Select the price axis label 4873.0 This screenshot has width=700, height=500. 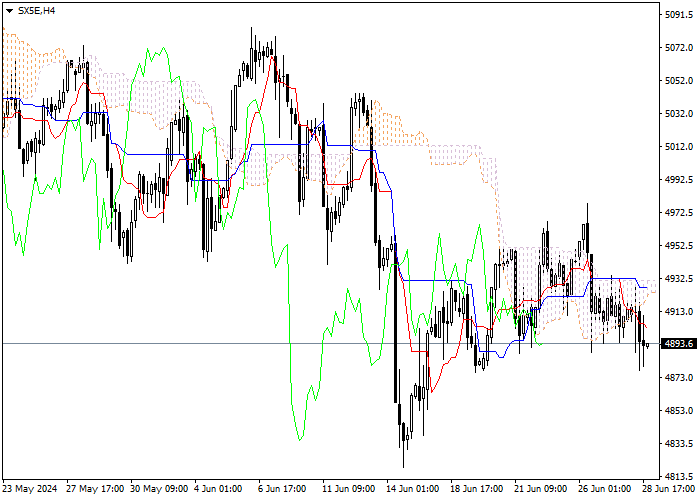[x=679, y=378]
